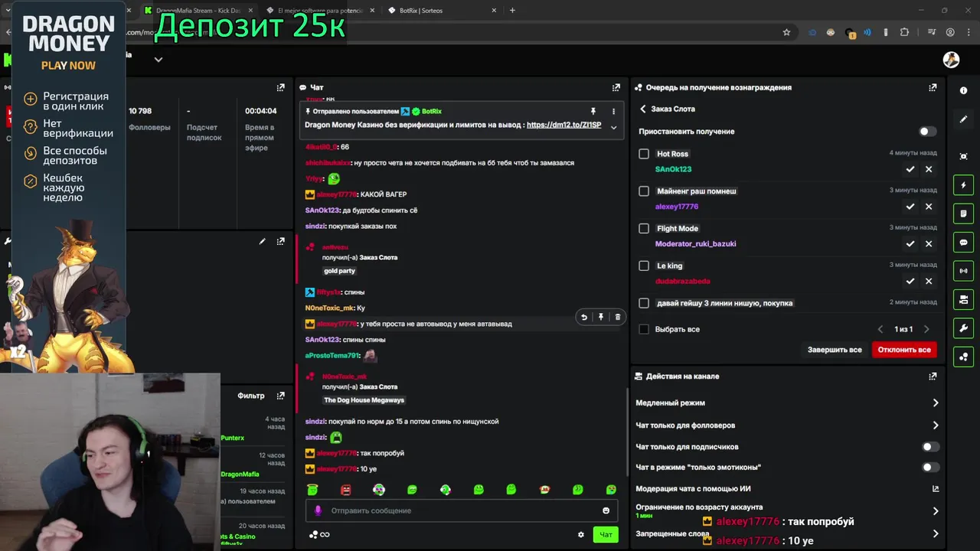Open browser extensions puzzle icon
The height and width of the screenshot is (551, 980).
click(905, 32)
